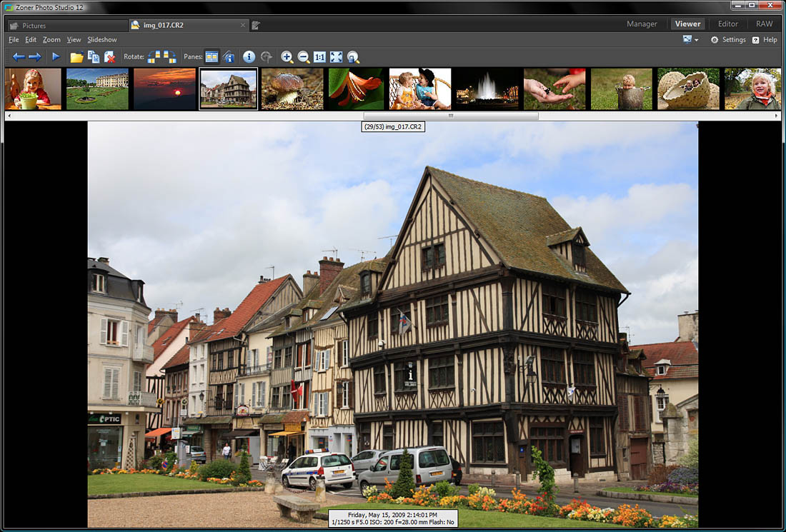
Task: Select the sunset thumbnail
Action: coord(164,89)
